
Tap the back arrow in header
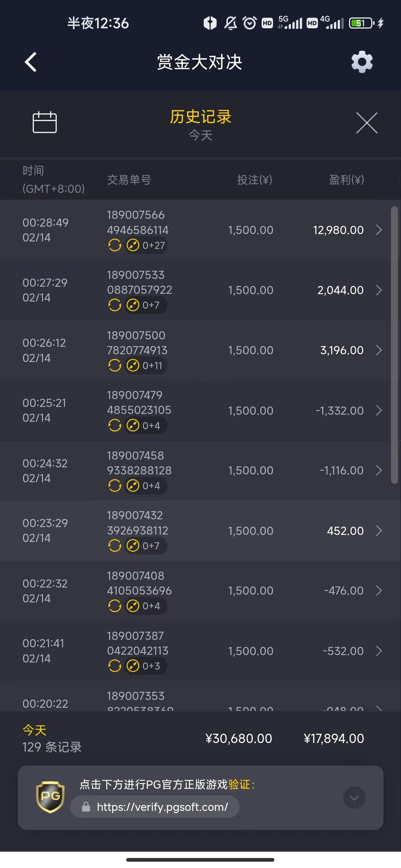(x=31, y=62)
